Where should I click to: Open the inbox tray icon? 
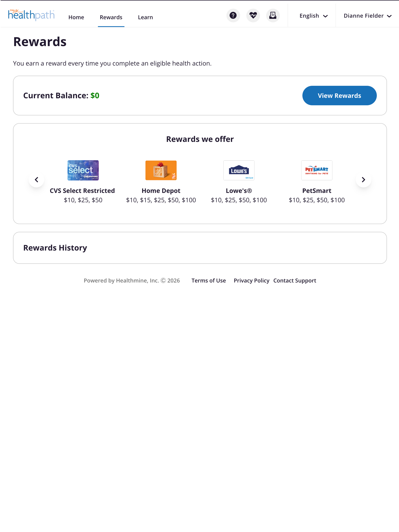(273, 16)
